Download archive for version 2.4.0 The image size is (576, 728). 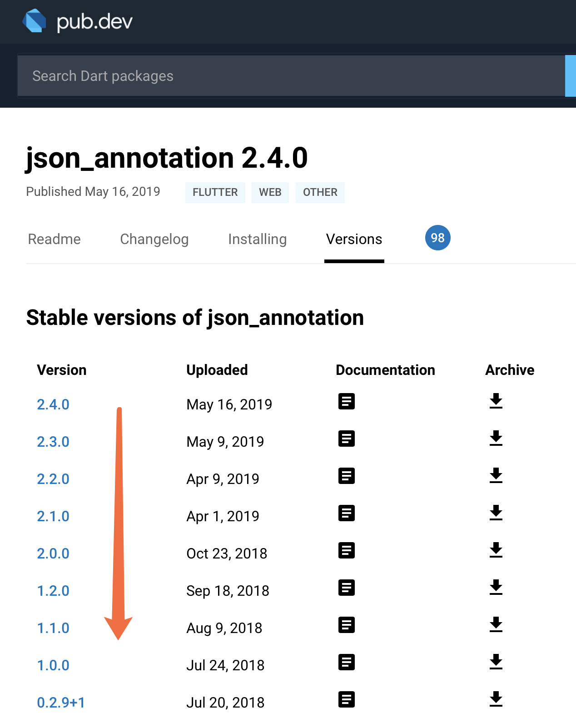pyautogui.click(x=496, y=401)
